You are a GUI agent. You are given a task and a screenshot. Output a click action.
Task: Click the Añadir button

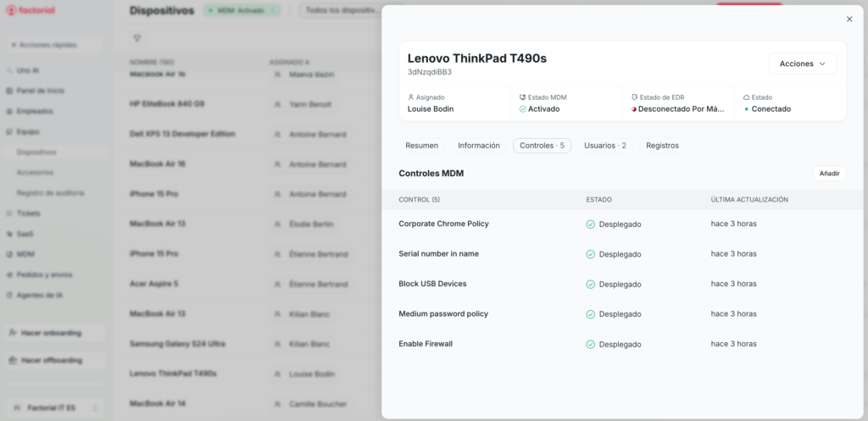pyautogui.click(x=829, y=173)
